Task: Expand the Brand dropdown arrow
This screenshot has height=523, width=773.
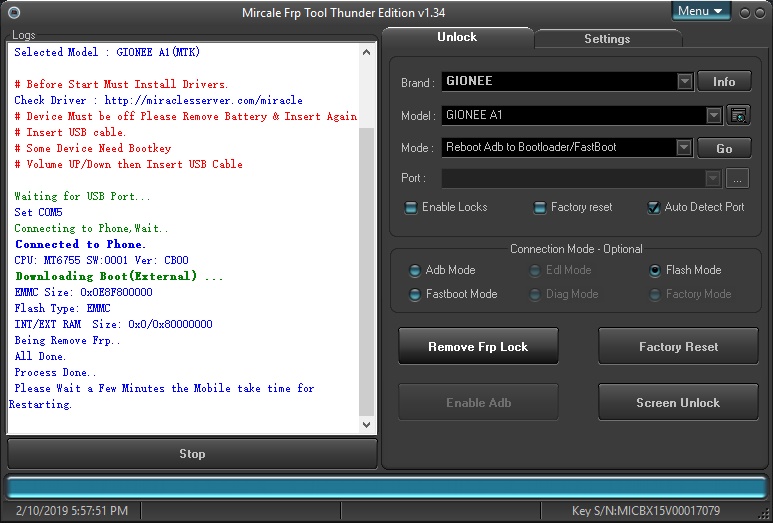Action: tap(684, 81)
